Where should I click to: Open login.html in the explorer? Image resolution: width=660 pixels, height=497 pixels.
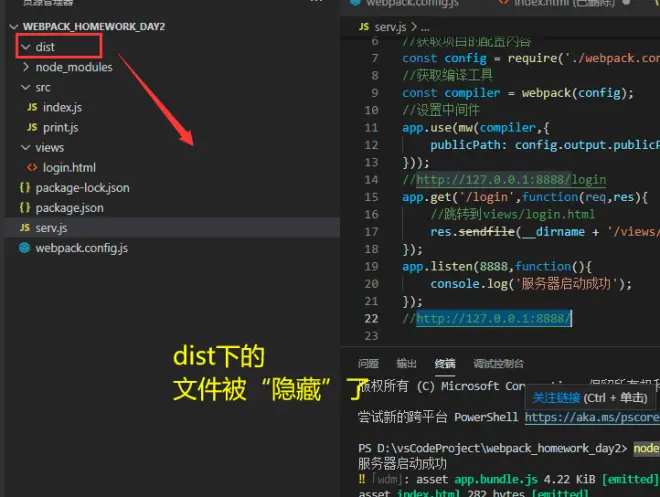69,167
